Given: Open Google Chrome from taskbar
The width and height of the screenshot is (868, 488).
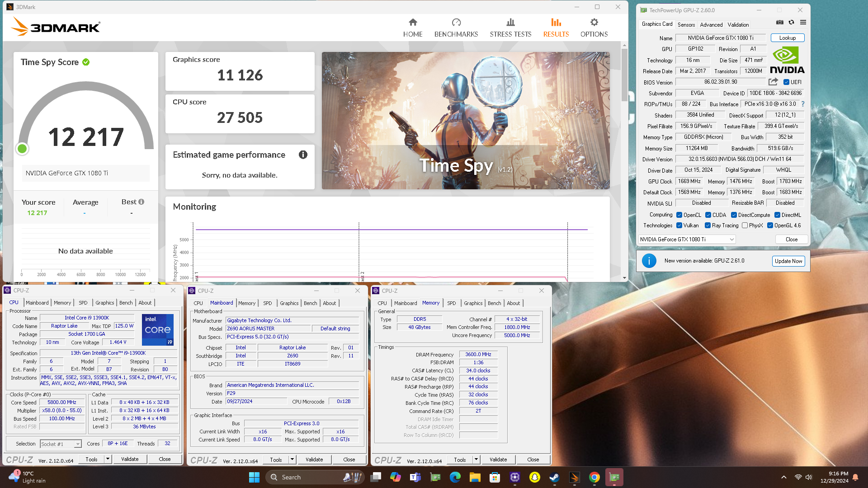Looking at the screenshot, I should (x=594, y=477).
